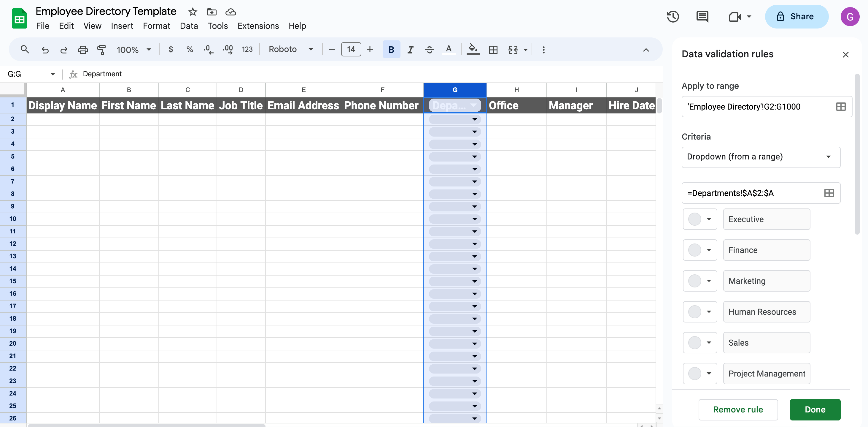Toggle the Finance department radio button
The height and width of the screenshot is (427, 868).
(x=694, y=250)
